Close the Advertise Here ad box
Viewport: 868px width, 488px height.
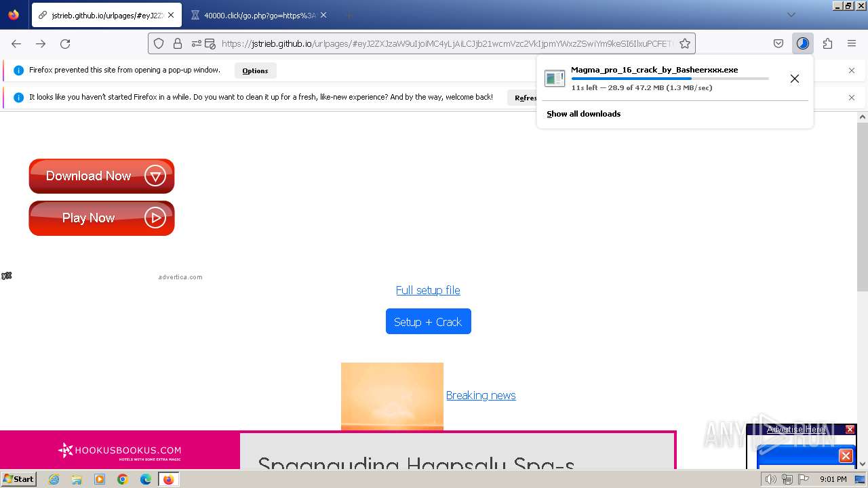click(x=850, y=430)
